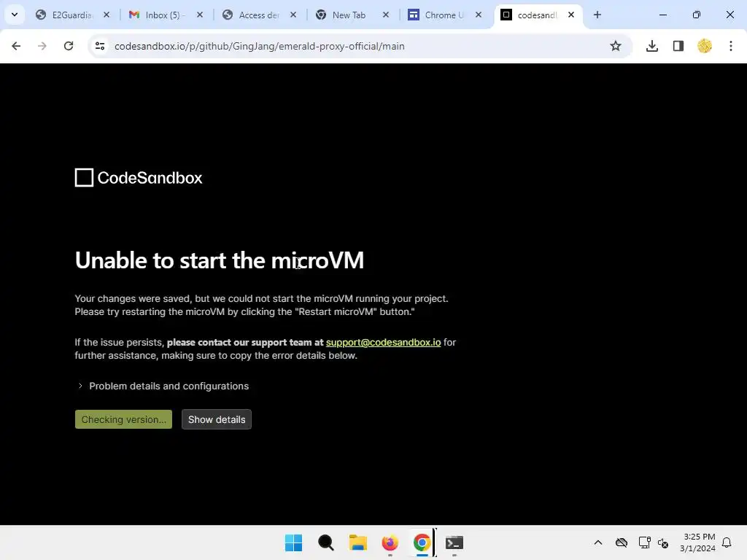Close the E2Guardian tab
747x560 pixels.
coord(107,15)
